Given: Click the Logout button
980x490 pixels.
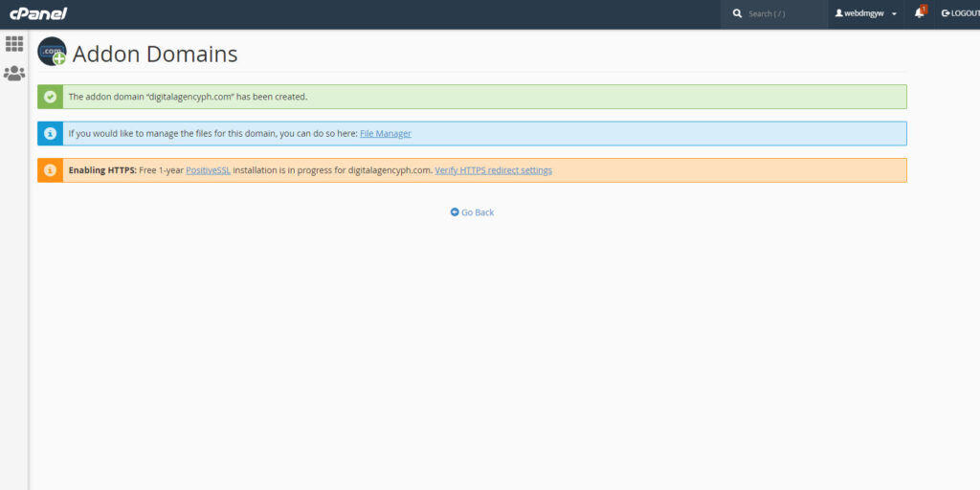Looking at the screenshot, I should click(961, 13).
